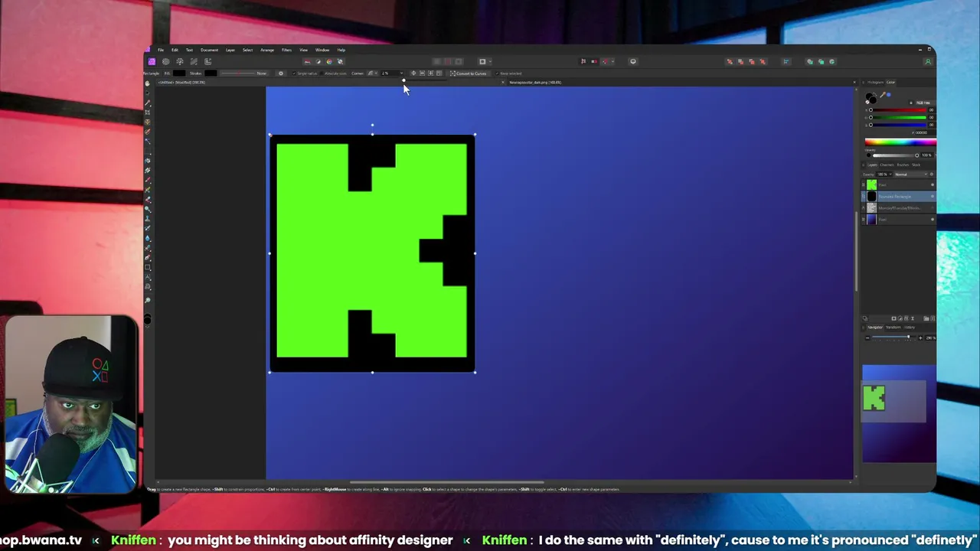Viewport: 980px width, 551px height.
Task: Open the stroke settings gear icon
Action: click(x=281, y=73)
